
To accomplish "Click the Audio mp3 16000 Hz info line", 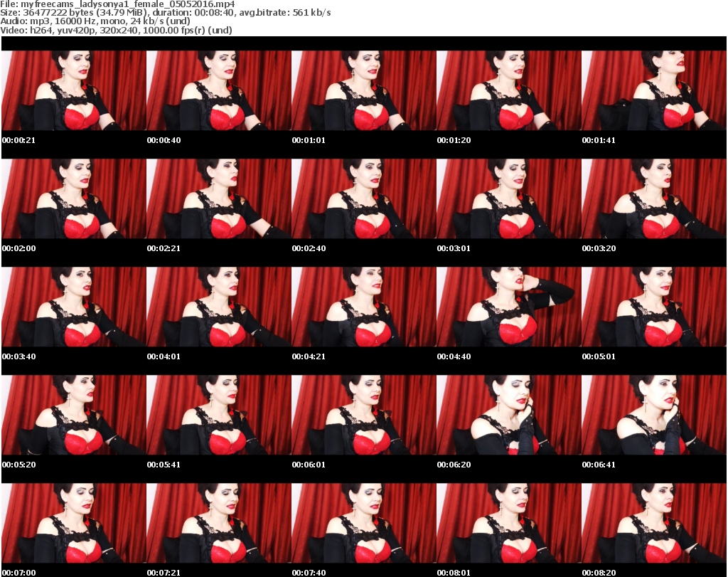I will 95,21.
